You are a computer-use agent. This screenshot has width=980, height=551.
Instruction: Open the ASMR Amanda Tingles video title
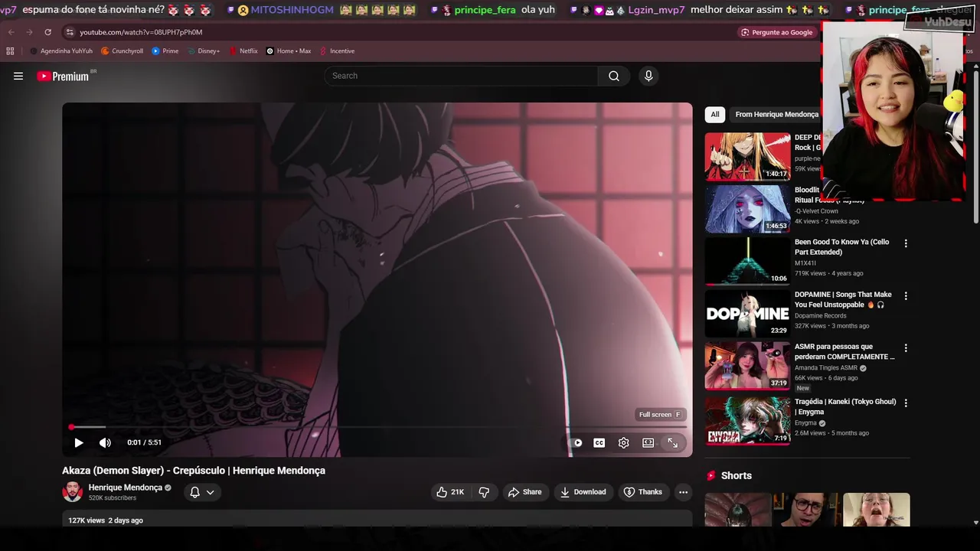point(844,352)
